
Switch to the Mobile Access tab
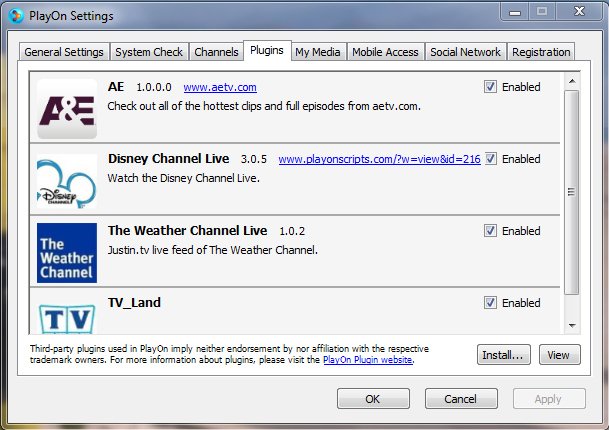coord(385,52)
